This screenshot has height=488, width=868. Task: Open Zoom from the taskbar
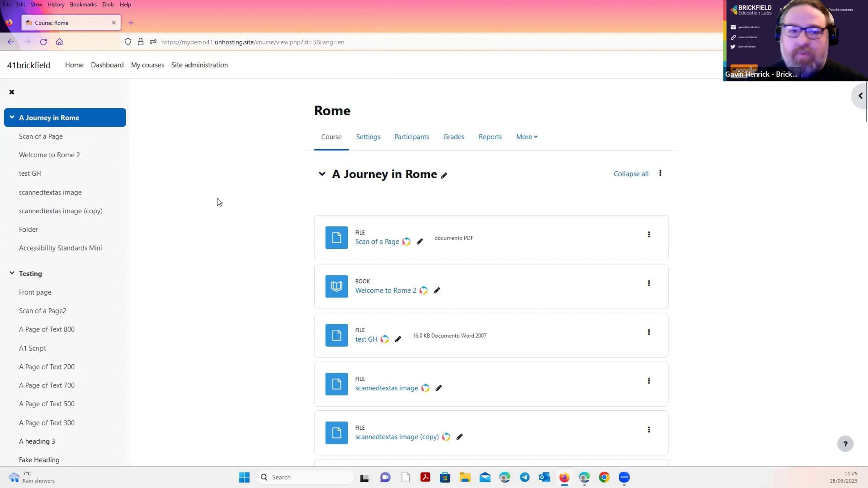point(624,478)
